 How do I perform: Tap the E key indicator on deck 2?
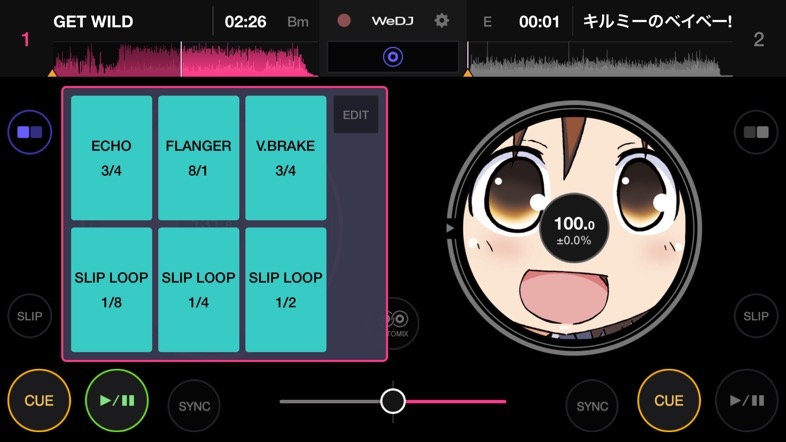pyautogui.click(x=487, y=22)
